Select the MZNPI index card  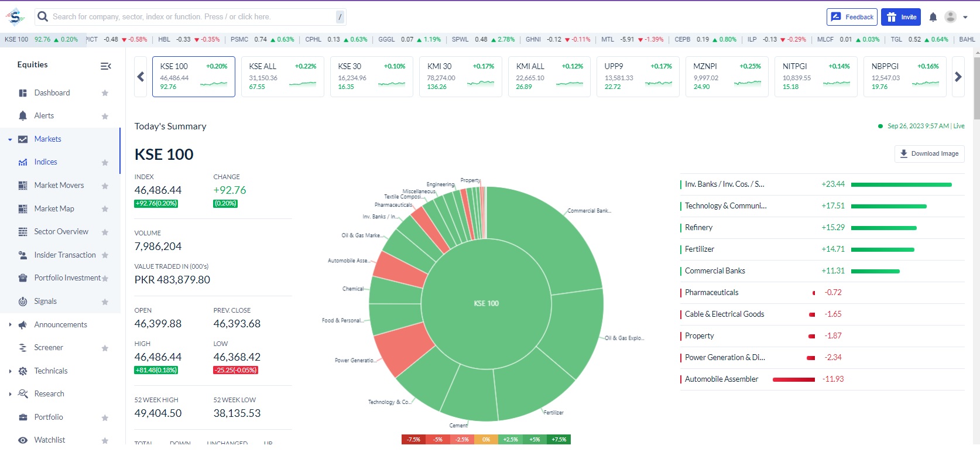coord(727,77)
